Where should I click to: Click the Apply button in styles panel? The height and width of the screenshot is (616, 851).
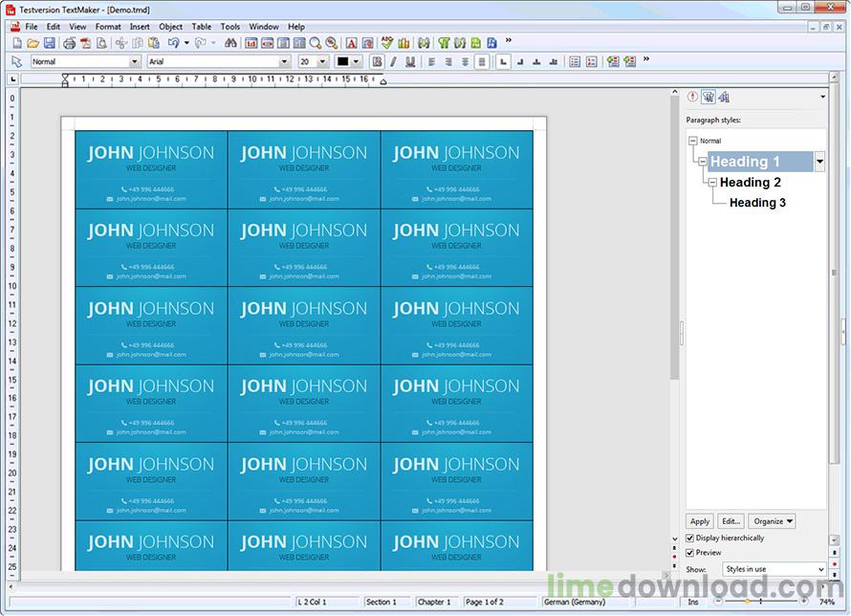pos(700,521)
